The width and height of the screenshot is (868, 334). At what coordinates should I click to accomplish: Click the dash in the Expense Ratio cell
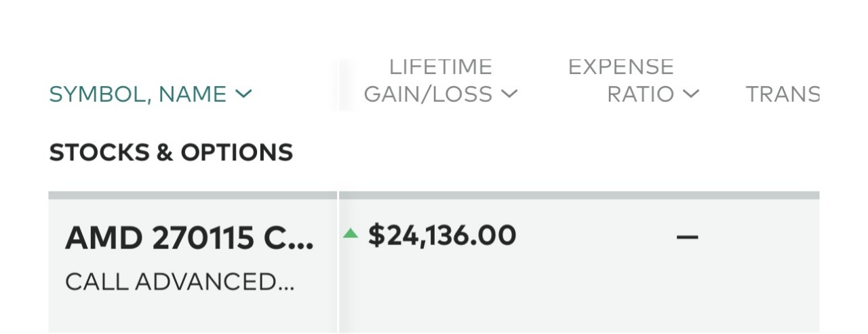(x=687, y=237)
